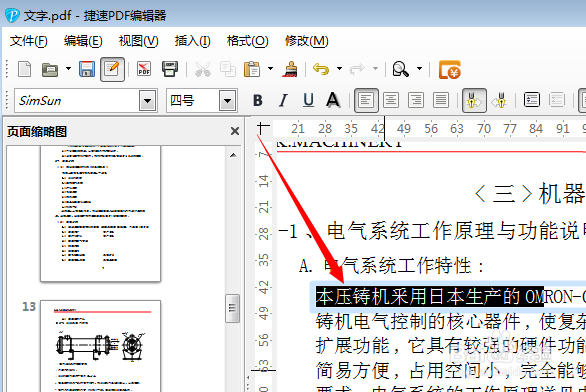Open the 格式(O) menu
This screenshot has height=392, width=586.
(247, 41)
